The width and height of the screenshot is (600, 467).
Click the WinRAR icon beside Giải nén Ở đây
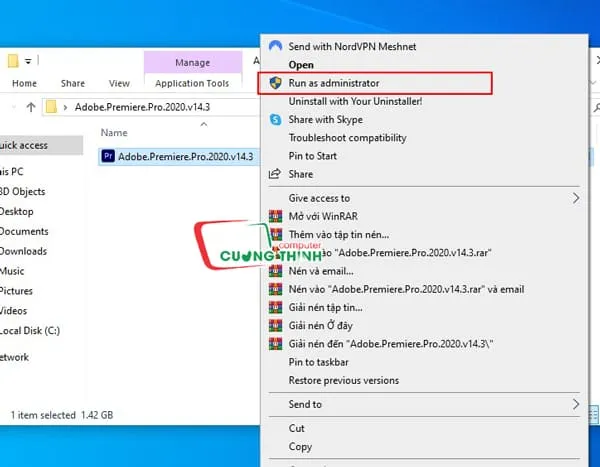275,326
